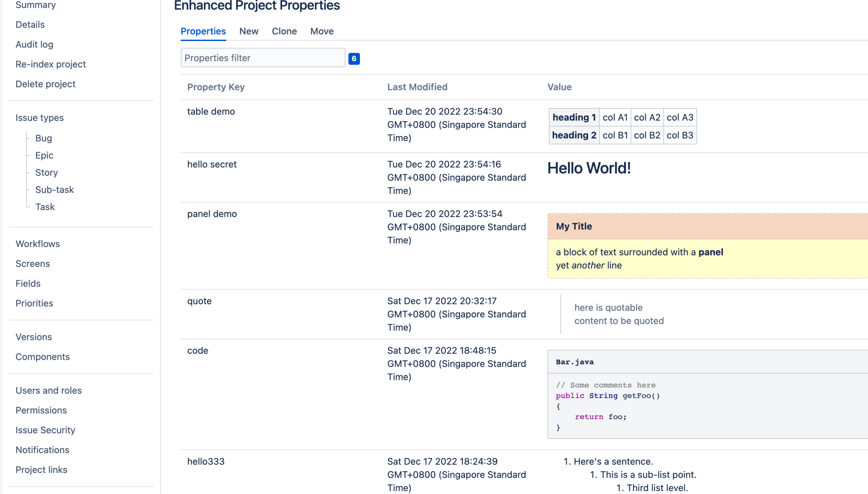Click the orange My Title panel header
This screenshot has height=494, width=868.
coord(707,226)
